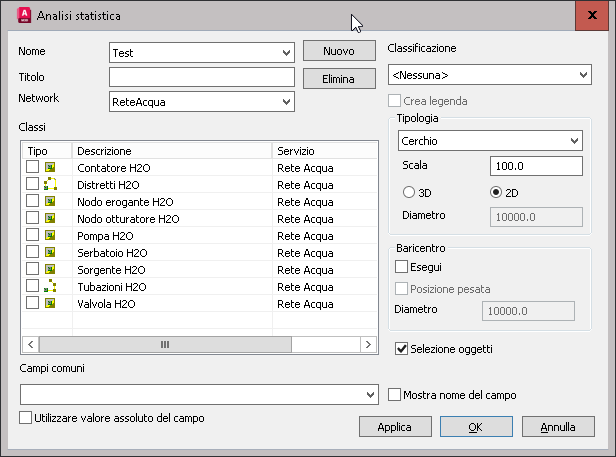Click the Contatore H2O class type icon
This screenshot has width=616, height=457.
50,168
